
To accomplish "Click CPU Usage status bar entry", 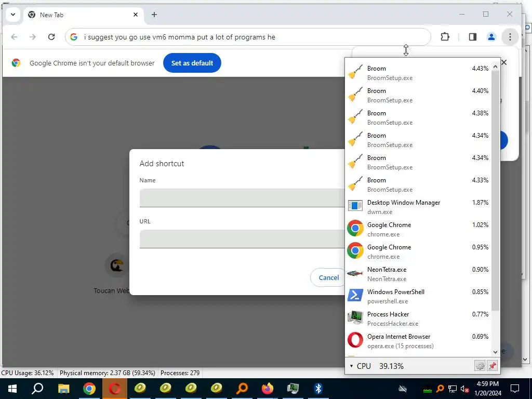I will pos(28,373).
